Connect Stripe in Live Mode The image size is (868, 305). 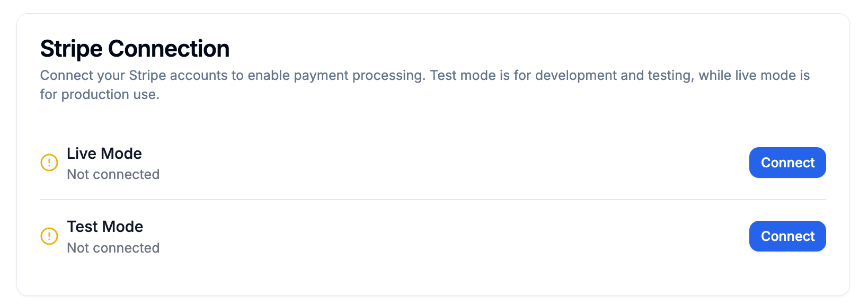coord(787,163)
